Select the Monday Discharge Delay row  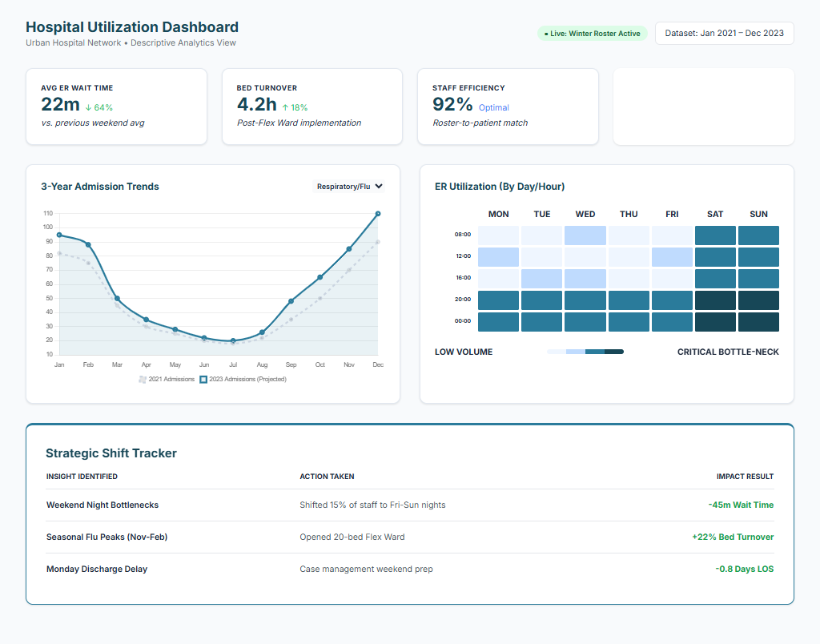click(409, 570)
